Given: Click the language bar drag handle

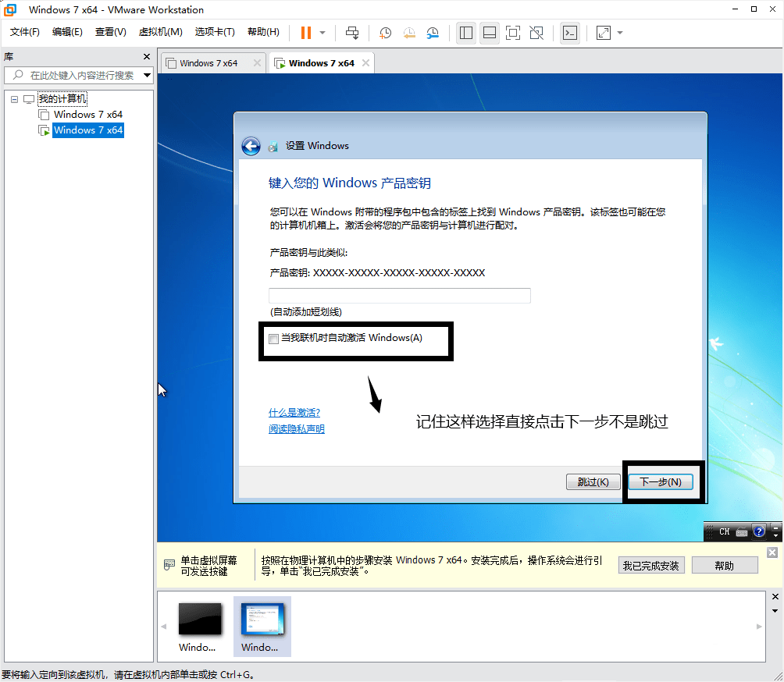Looking at the screenshot, I should click(x=710, y=531).
